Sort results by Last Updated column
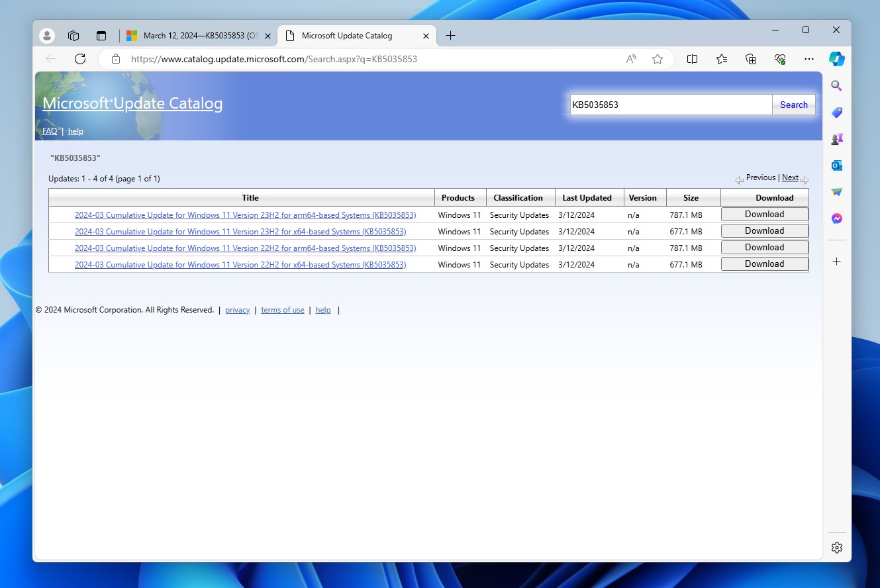 [x=587, y=198]
